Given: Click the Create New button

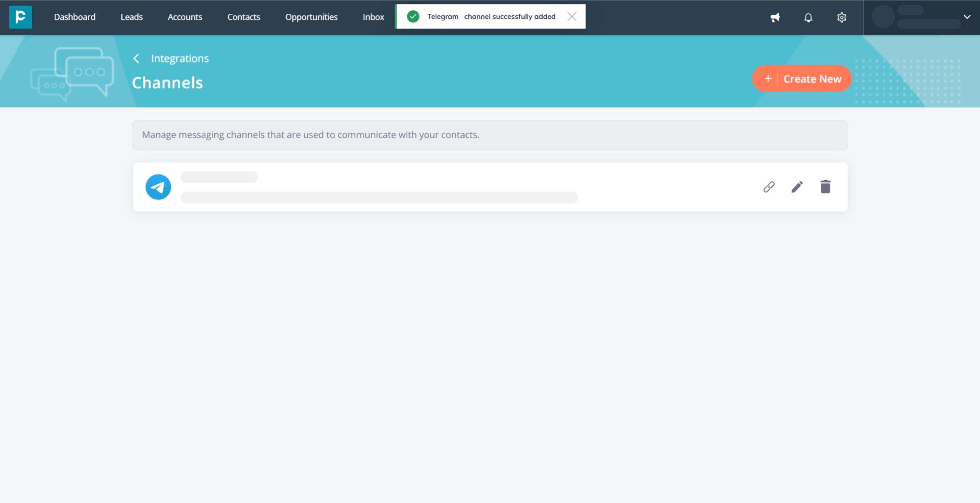Looking at the screenshot, I should point(801,79).
